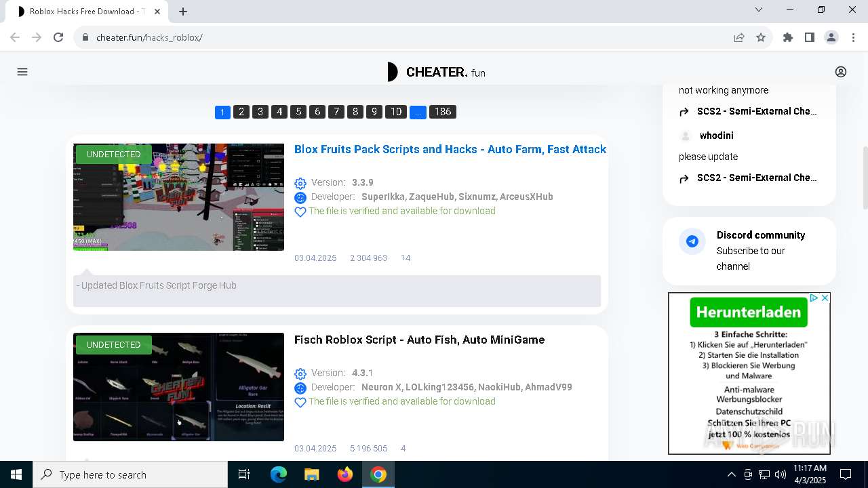
Task: Click the green Herunterladen ad button
Action: pyautogui.click(x=749, y=312)
